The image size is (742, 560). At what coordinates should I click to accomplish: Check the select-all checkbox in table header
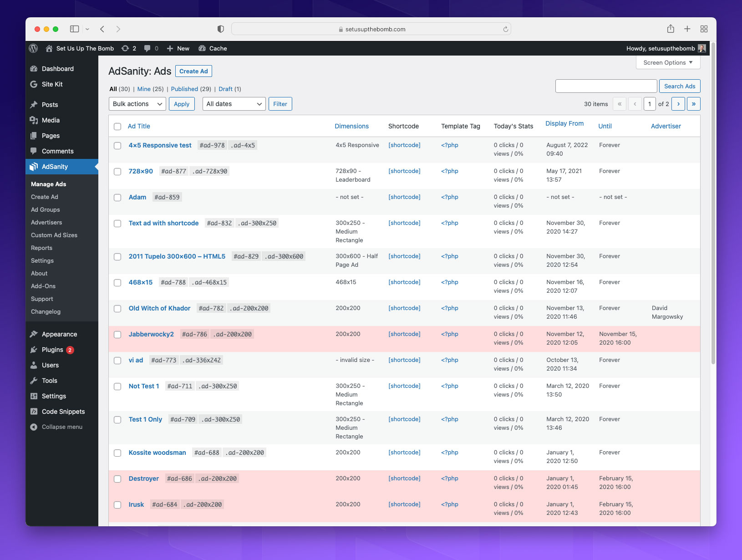click(x=117, y=126)
